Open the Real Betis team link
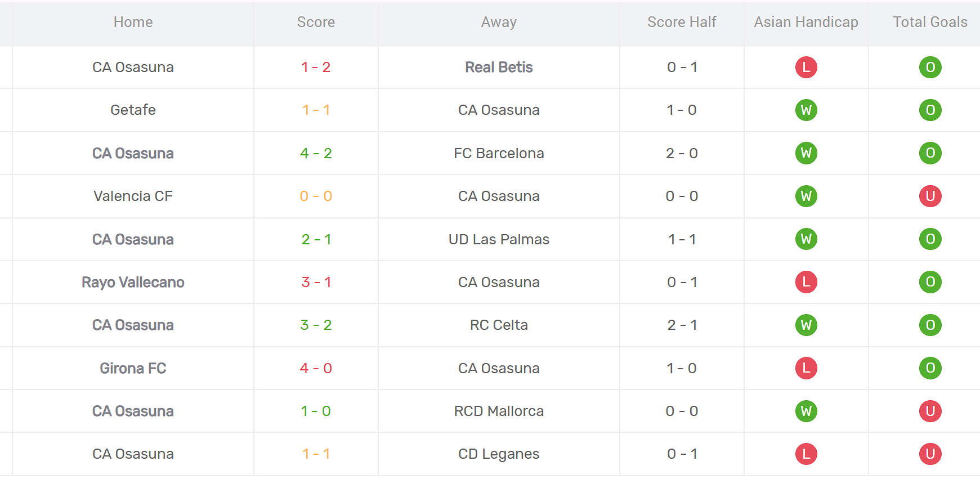980x479 pixels. click(x=499, y=67)
